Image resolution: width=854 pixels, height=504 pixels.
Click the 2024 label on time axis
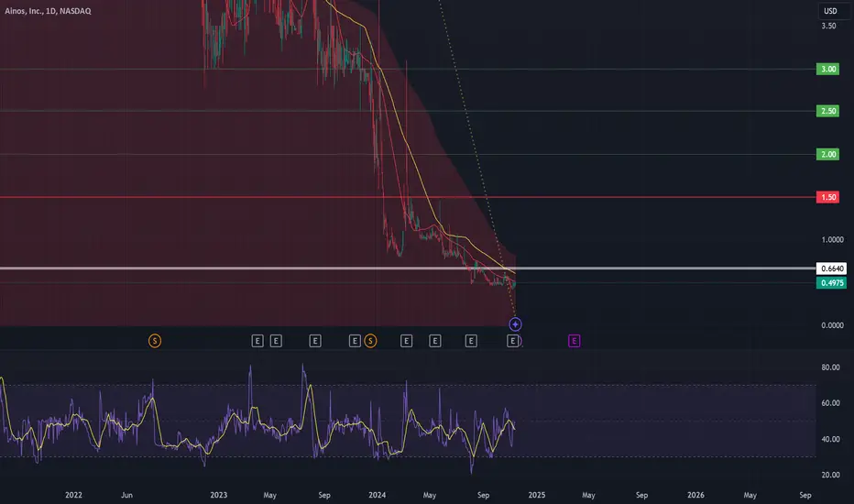[377, 495]
